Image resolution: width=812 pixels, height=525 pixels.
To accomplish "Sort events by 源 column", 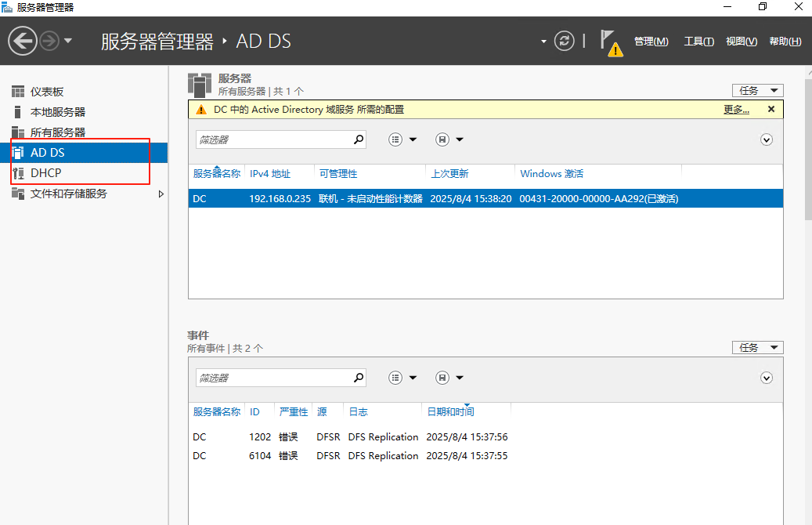I will 322,412.
